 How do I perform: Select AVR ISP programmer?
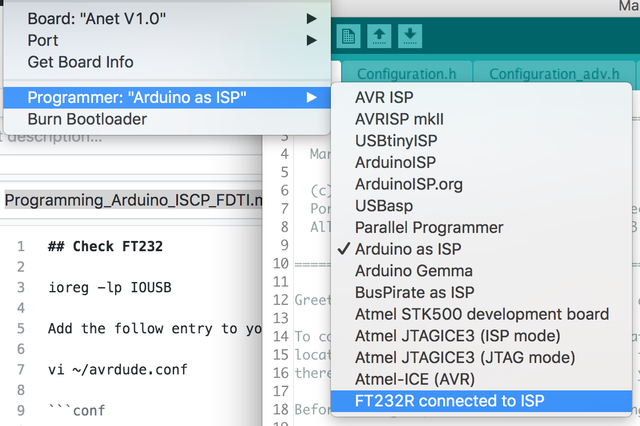[x=482, y=98]
